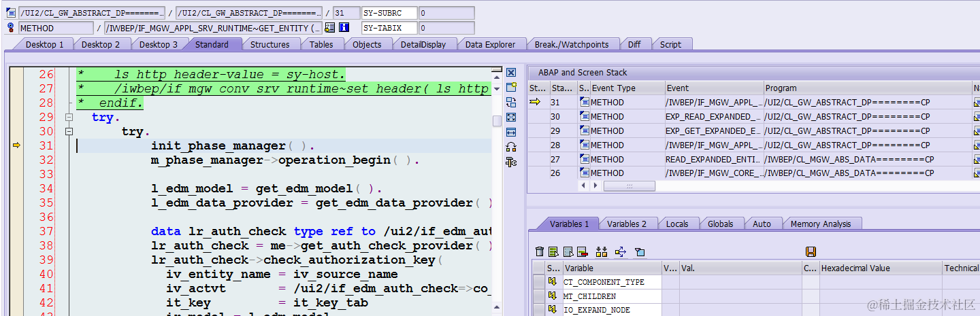The width and height of the screenshot is (980, 316).
Task: Click the gray list icon in variables toolbar
Action: coord(568,252)
